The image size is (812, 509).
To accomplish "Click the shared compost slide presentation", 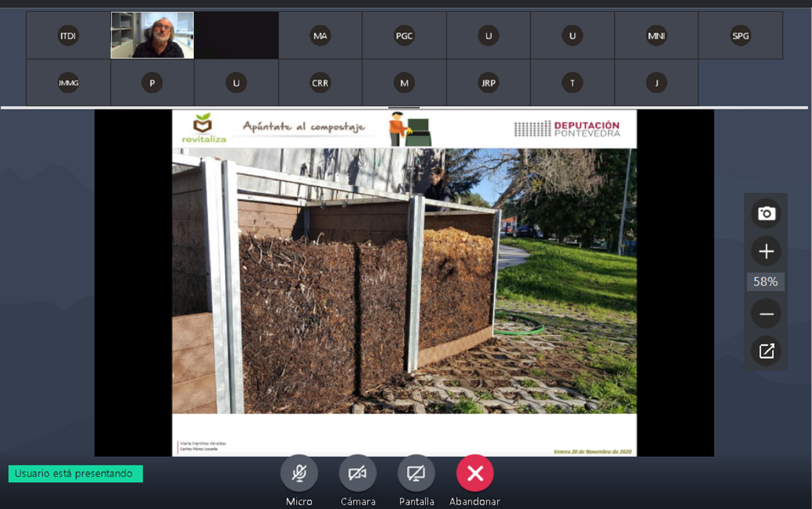I will 404,283.
